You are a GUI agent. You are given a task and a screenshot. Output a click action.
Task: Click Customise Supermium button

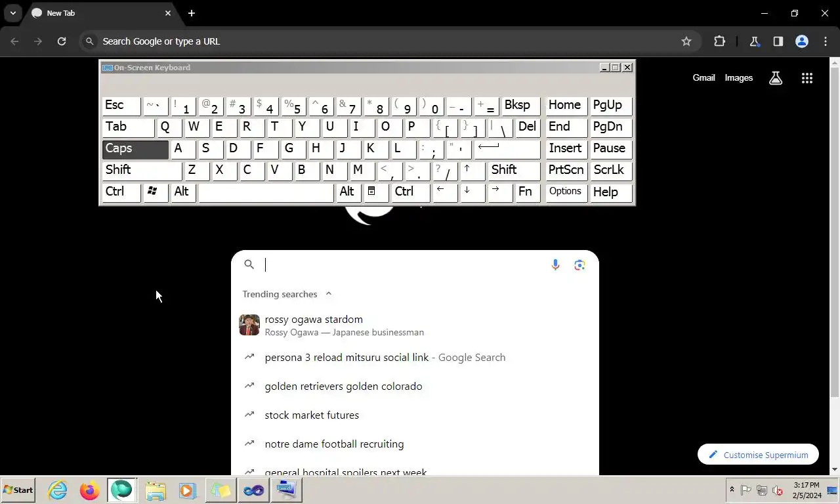tap(758, 455)
